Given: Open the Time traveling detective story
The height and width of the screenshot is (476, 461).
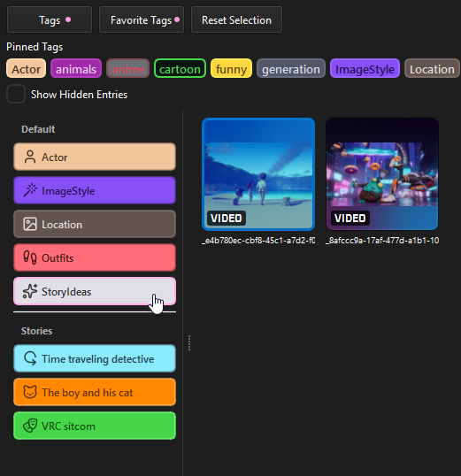Looking at the screenshot, I should (95, 358).
